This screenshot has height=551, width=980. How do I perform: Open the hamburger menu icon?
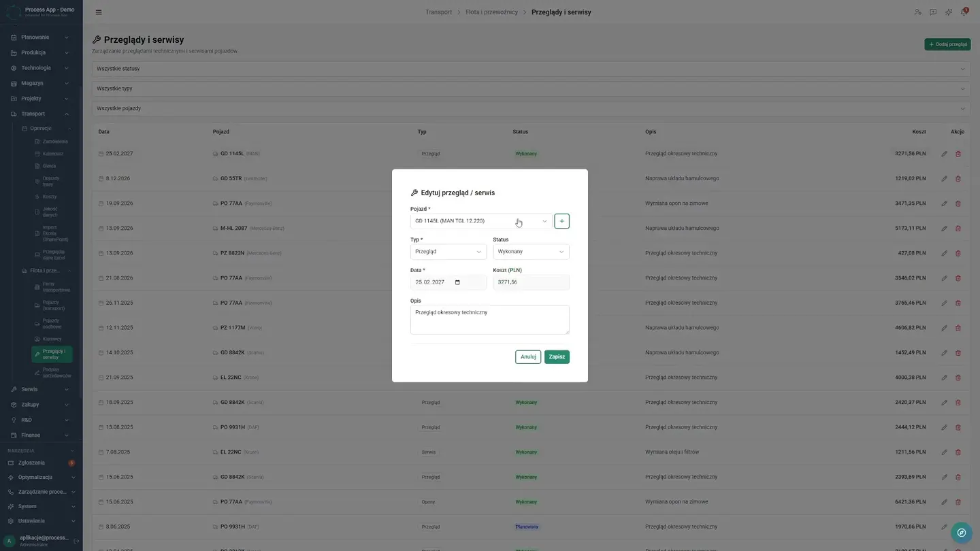pos(99,12)
